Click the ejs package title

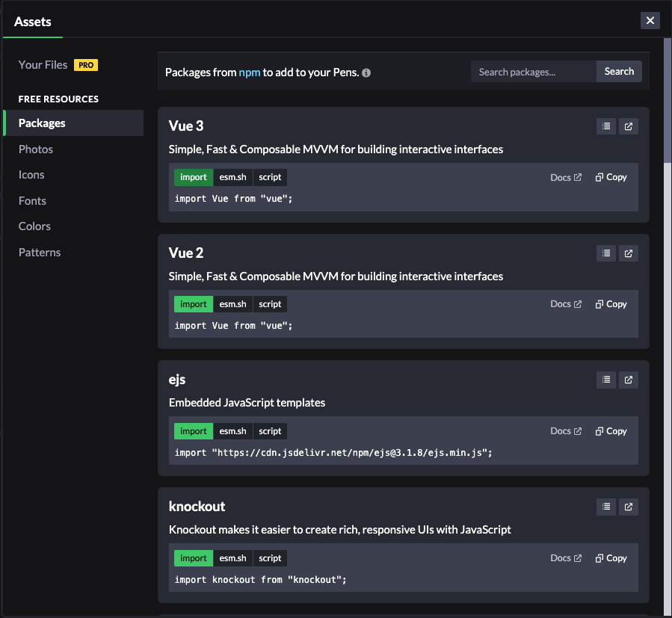177,380
